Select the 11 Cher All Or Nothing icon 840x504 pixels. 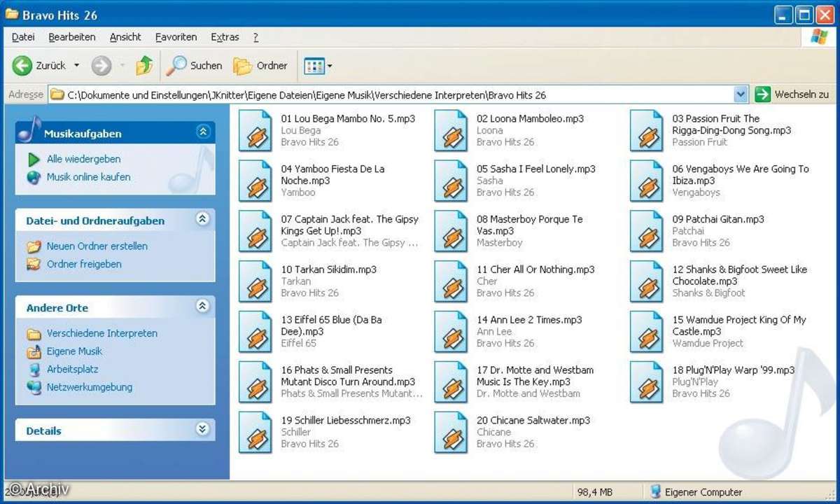tap(451, 282)
